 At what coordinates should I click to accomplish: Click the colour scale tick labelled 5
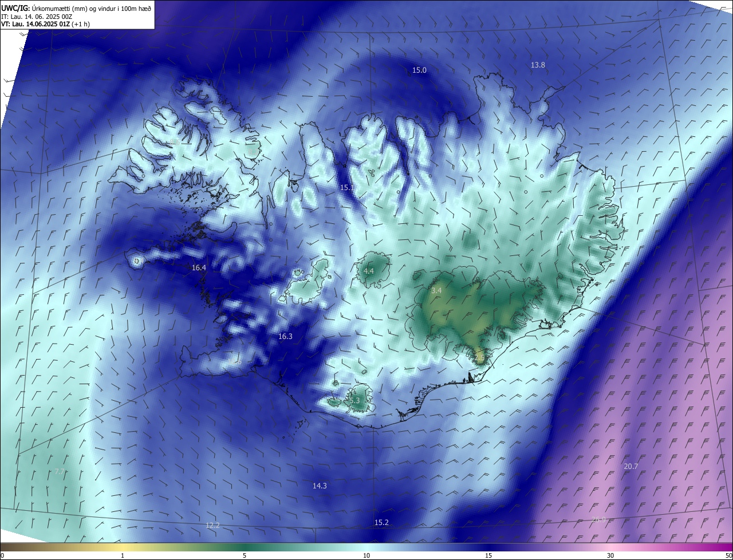click(245, 555)
